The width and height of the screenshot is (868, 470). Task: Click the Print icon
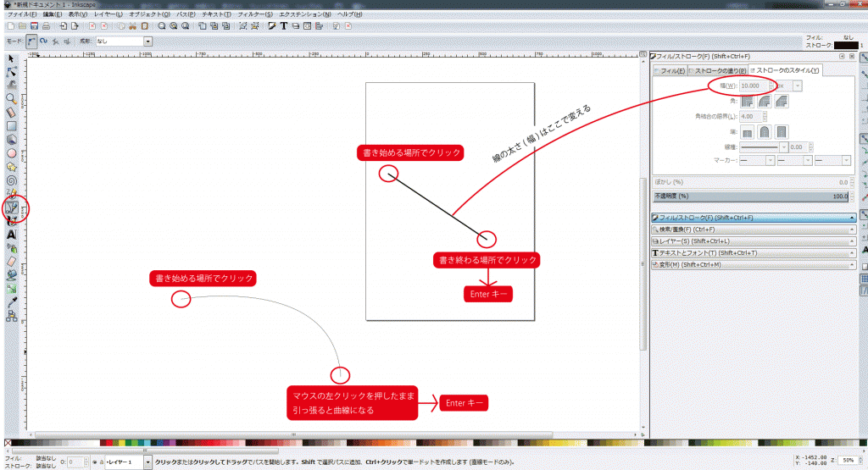pos(46,26)
